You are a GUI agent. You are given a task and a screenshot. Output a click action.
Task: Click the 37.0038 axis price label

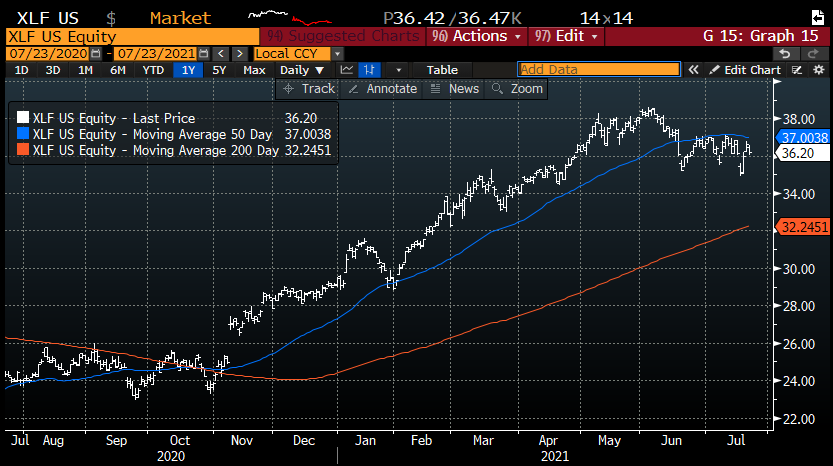tap(804, 138)
